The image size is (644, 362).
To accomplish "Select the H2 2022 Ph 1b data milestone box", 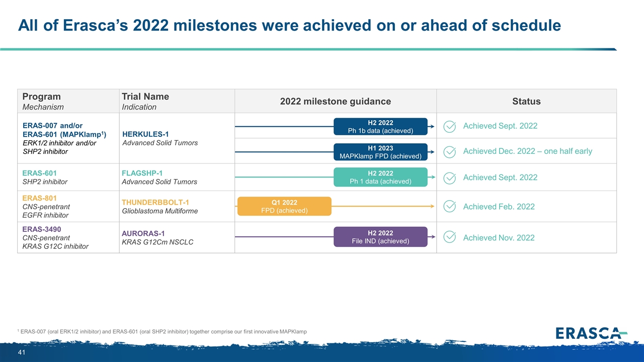I will [x=380, y=127].
